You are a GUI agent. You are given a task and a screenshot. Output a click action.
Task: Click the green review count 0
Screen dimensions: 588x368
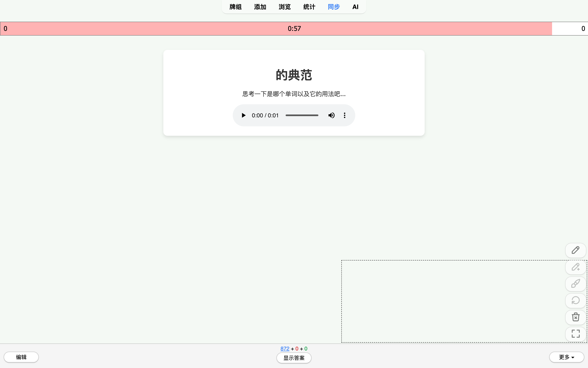click(306, 349)
